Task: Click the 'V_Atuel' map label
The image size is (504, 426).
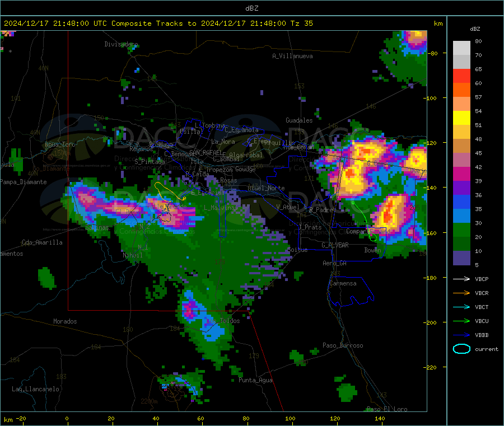Action: click(x=288, y=207)
